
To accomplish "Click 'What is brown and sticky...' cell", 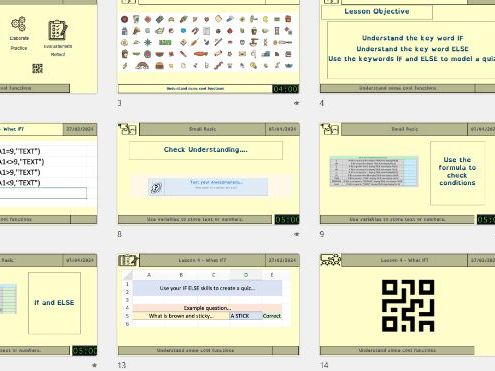I will tap(181, 316).
